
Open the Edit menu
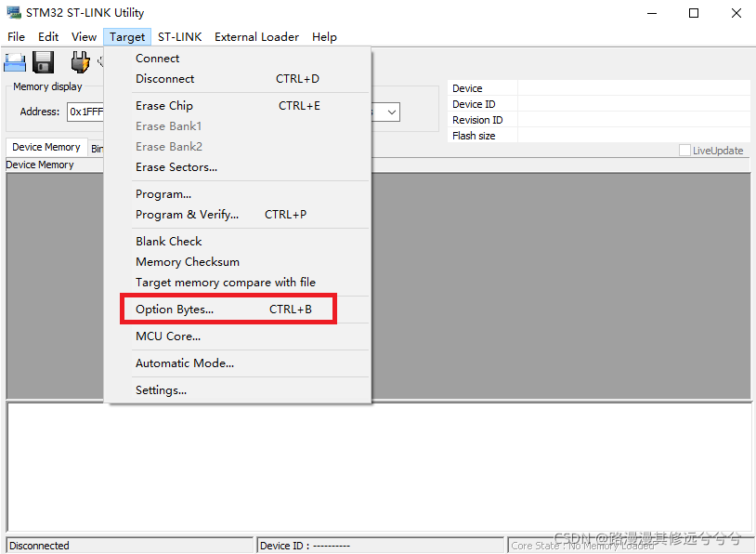click(x=48, y=37)
